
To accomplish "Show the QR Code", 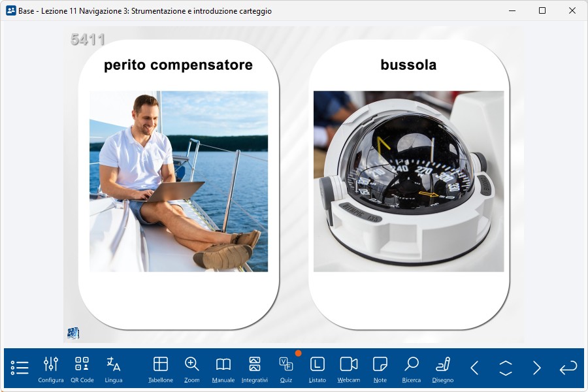I will tap(82, 368).
